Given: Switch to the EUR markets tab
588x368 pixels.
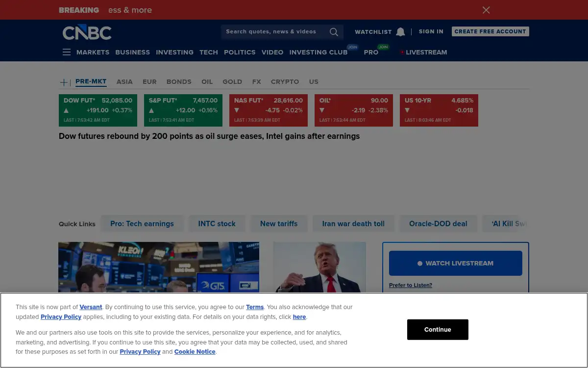Looking at the screenshot, I should coord(149,82).
